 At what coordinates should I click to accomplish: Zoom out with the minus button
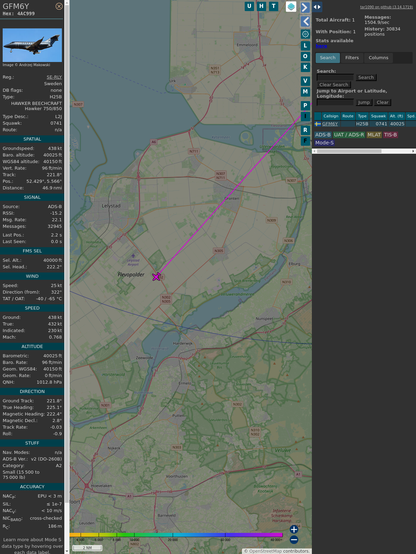294,540
